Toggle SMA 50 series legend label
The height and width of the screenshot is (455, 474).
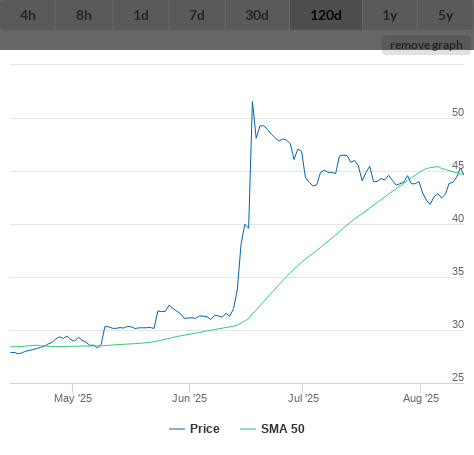(x=283, y=429)
